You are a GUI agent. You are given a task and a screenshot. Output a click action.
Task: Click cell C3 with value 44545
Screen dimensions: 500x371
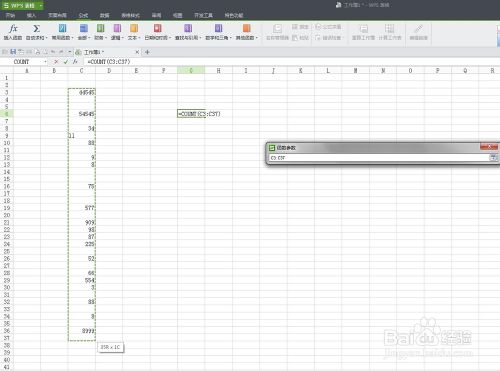point(82,92)
